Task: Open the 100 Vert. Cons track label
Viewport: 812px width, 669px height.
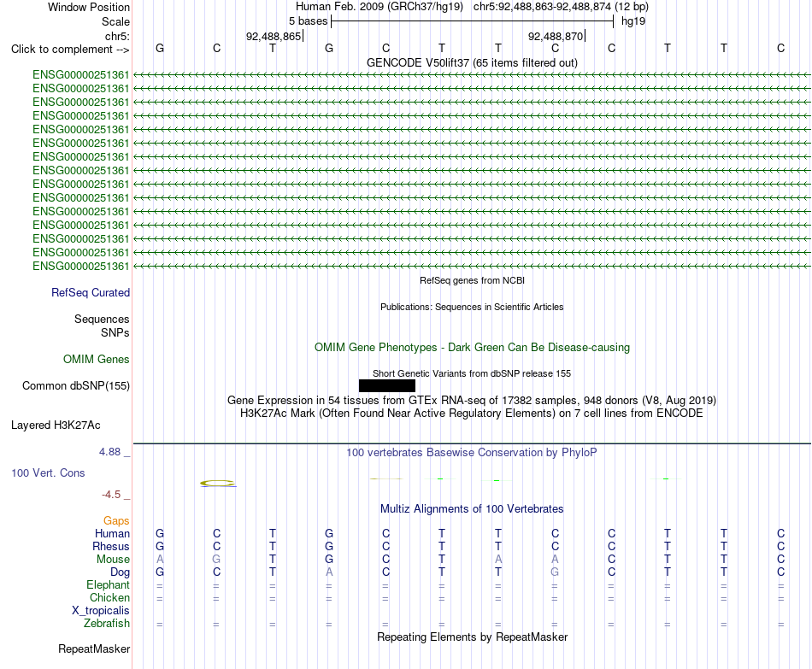Action: (48, 472)
